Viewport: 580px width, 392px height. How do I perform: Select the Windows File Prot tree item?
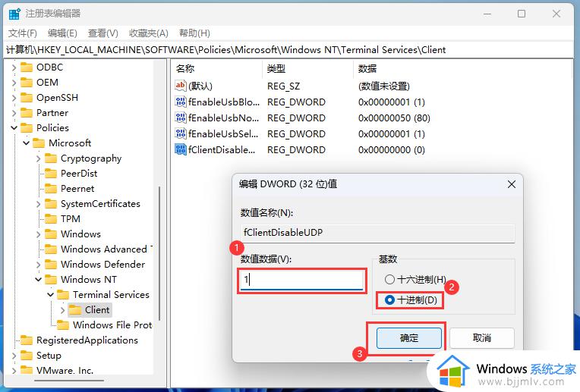pyautogui.click(x=112, y=325)
